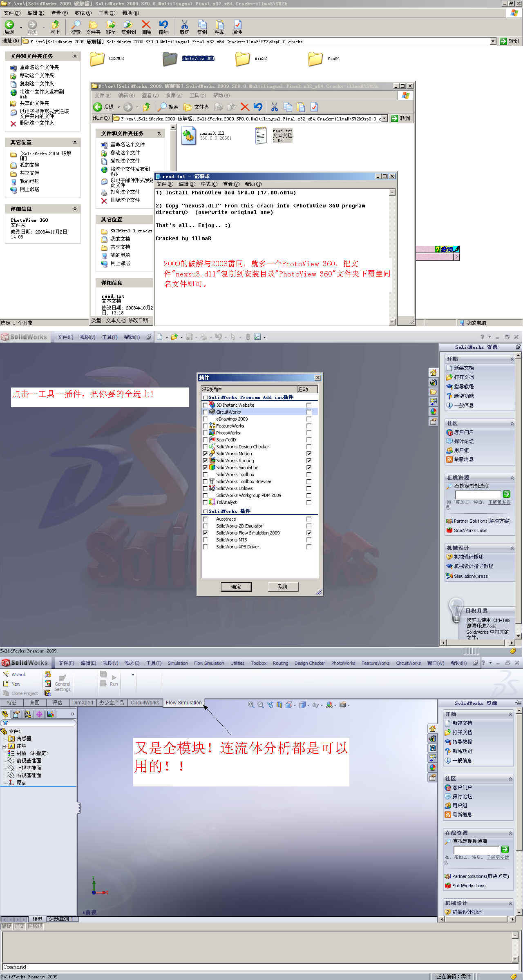The image size is (523, 980).
Task: Open 工具(T) menu in upper SolidWorks window
Action: [110, 337]
